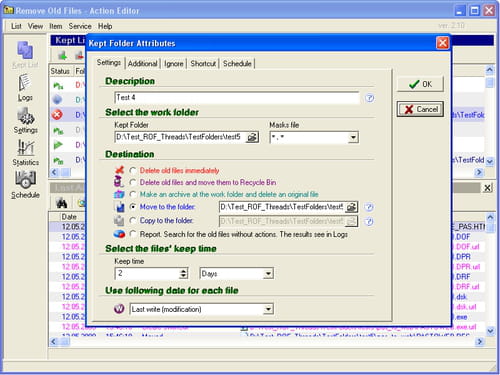500x375 pixels.
Task: Open the Days keep time unit dropdown
Action: point(268,274)
